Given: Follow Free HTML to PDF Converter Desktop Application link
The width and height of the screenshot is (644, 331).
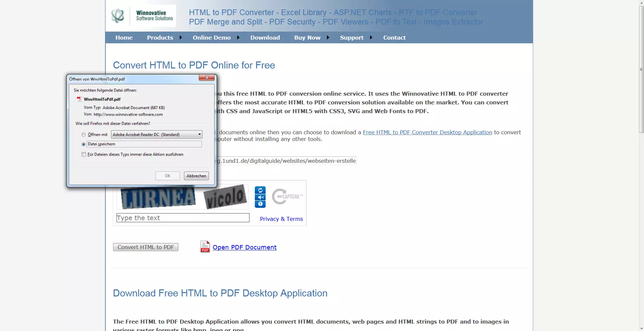Looking at the screenshot, I should coord(427,132).
